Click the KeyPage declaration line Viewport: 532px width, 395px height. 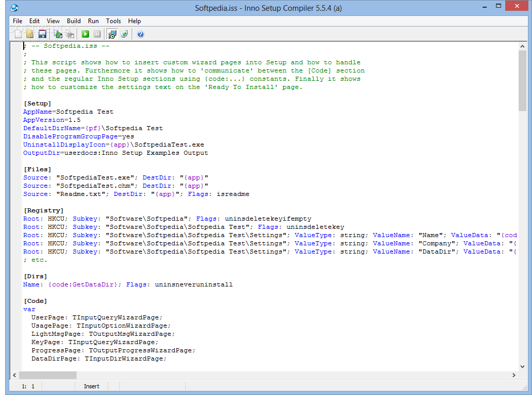[95, 342]
